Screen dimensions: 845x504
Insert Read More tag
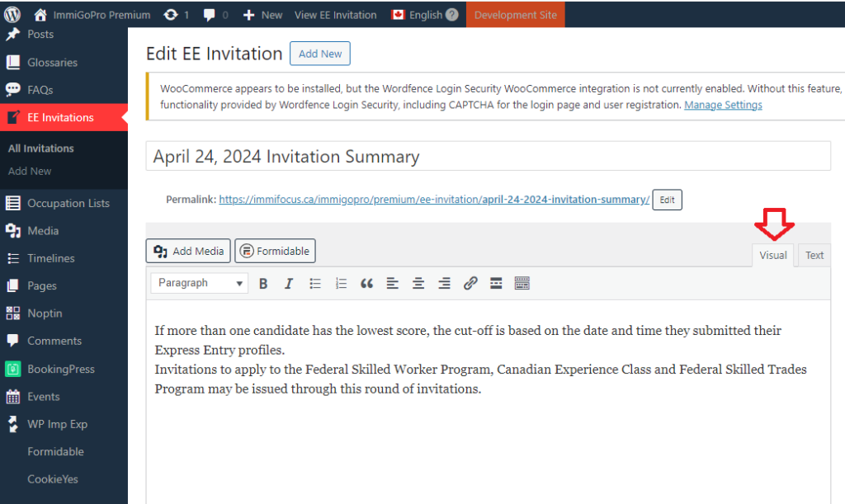coord(496,284)
